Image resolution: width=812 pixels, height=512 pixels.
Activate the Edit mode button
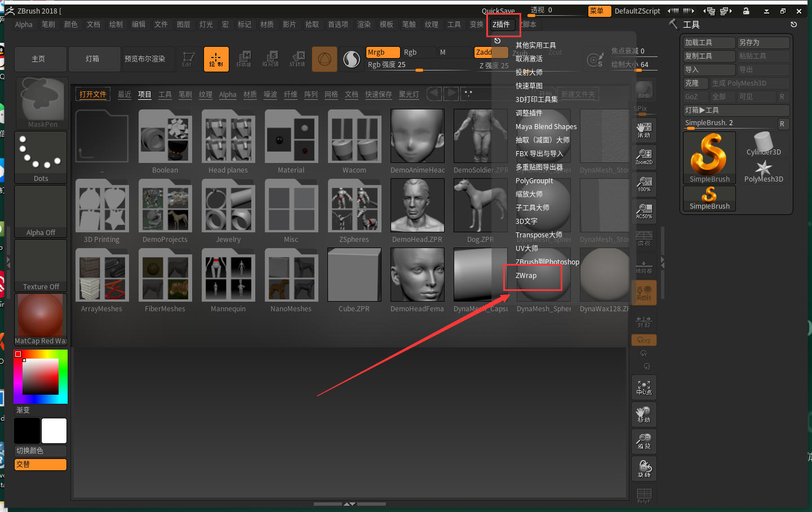point(188,59)
